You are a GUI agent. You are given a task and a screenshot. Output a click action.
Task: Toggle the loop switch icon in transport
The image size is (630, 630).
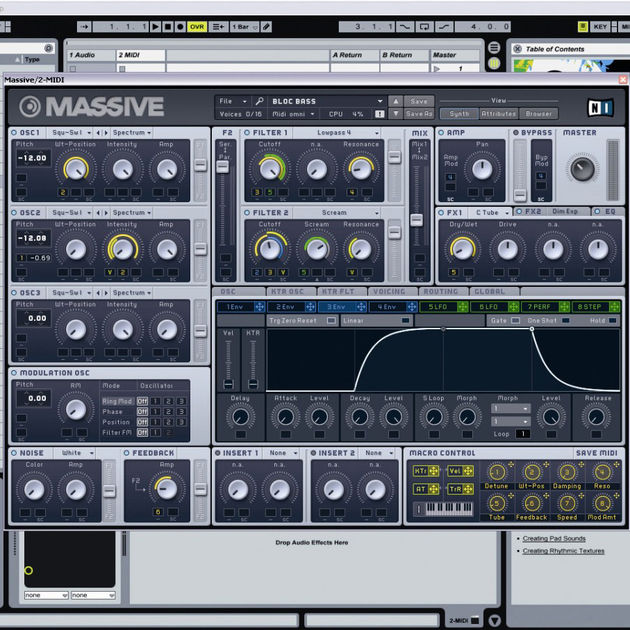(x=424, y=27)
